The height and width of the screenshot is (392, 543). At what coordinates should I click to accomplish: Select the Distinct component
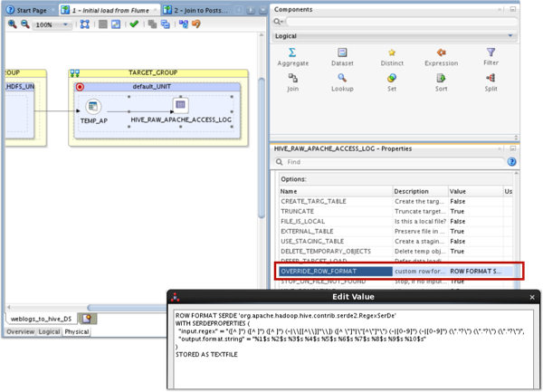pyautogui.click(x=392, y=57)
